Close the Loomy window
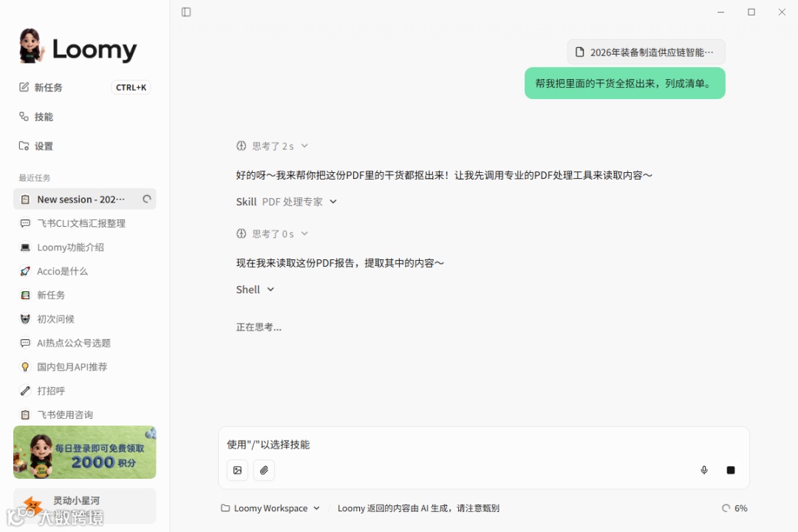The image size is (798, 532). pos(782,12)
